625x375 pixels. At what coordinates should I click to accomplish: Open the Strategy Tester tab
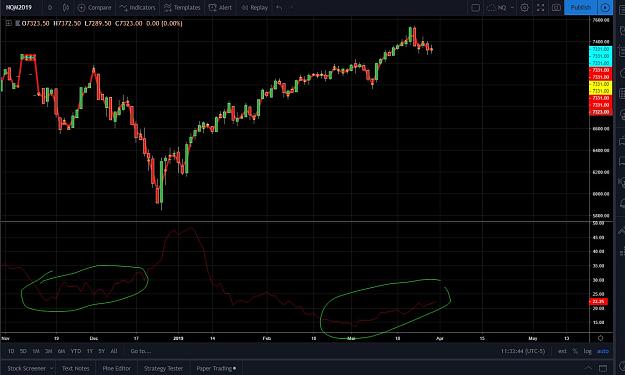pos(163,369)
